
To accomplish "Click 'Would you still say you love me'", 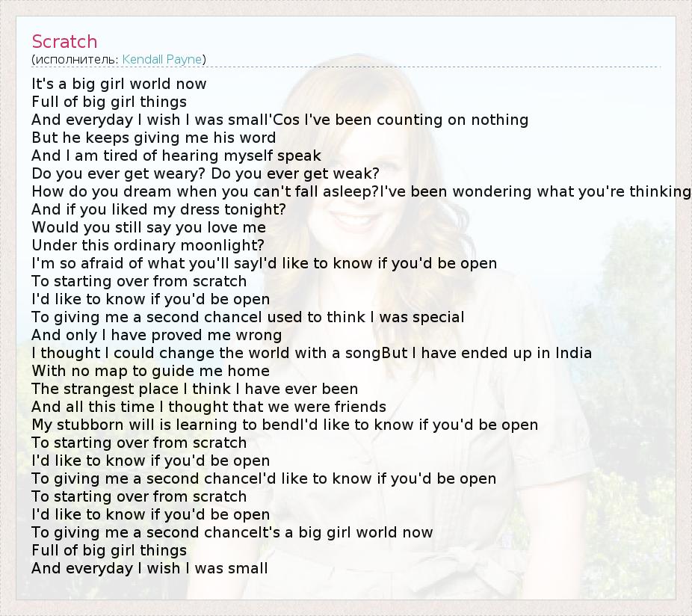I will 148,227.
